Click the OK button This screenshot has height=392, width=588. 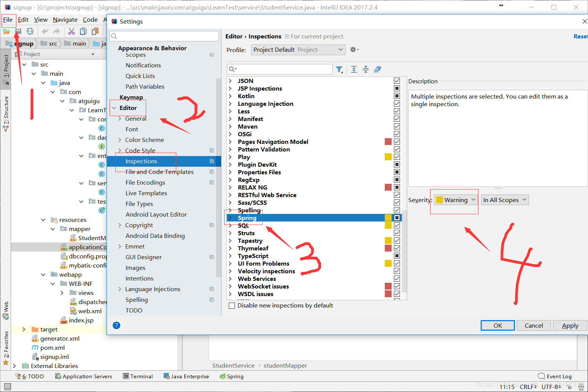tap(498, 325)
